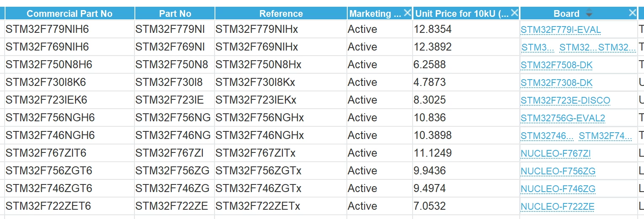This screenshot has height=219, width=644.
Task: Select the reference cell STM32F750N8Hx
Action: pyautogui.click(x=258, y=65)
